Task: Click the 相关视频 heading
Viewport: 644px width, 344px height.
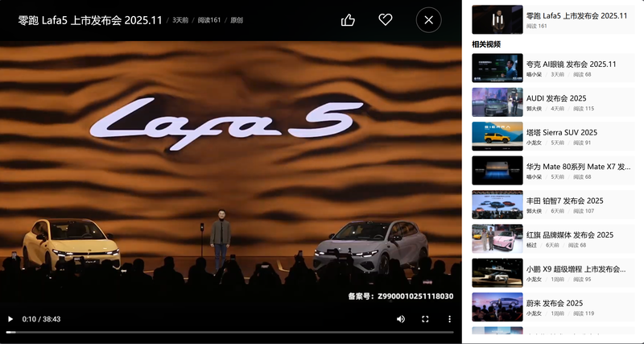Action: tap(486, 44)
